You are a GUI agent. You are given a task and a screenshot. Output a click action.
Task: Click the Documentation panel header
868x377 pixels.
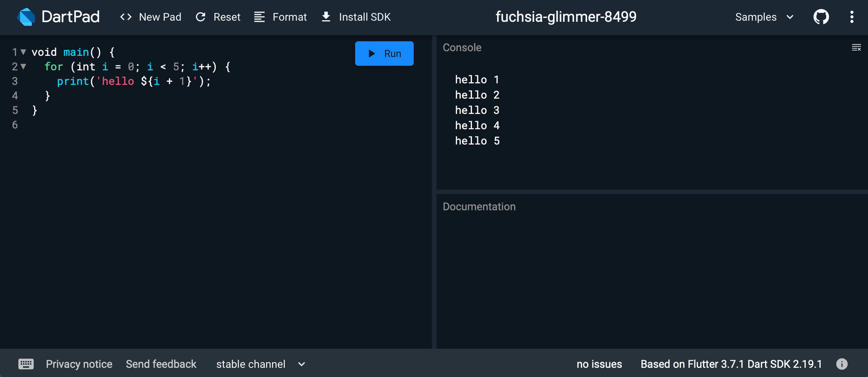click(x=479, y=206)
